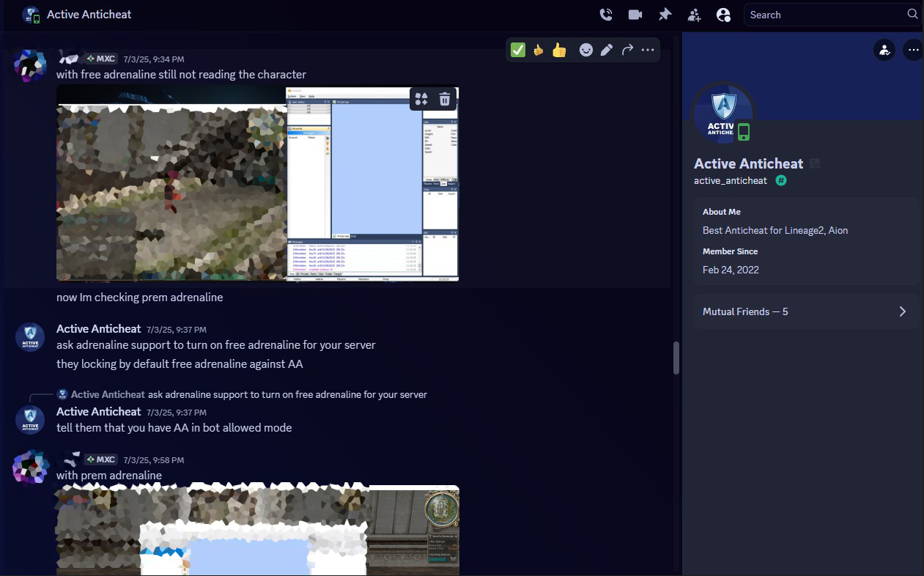This screenshot has height=576, width=924.
Task: Click timestamp 7/3/25, 9:58 PM
Action: (154, 459)
